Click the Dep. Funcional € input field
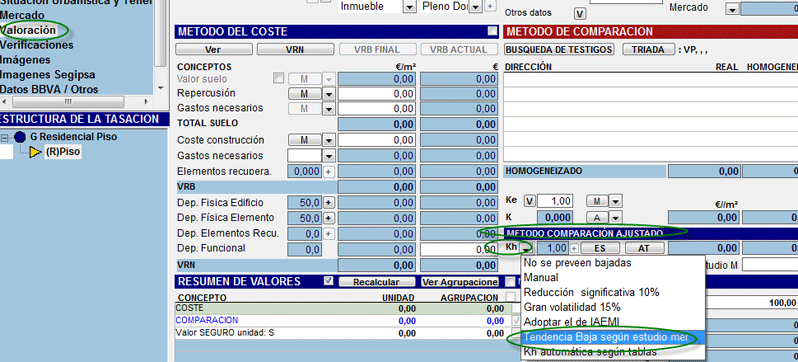Image resolution: width=798 pixels, height=362 pixels. click(459, 249)
